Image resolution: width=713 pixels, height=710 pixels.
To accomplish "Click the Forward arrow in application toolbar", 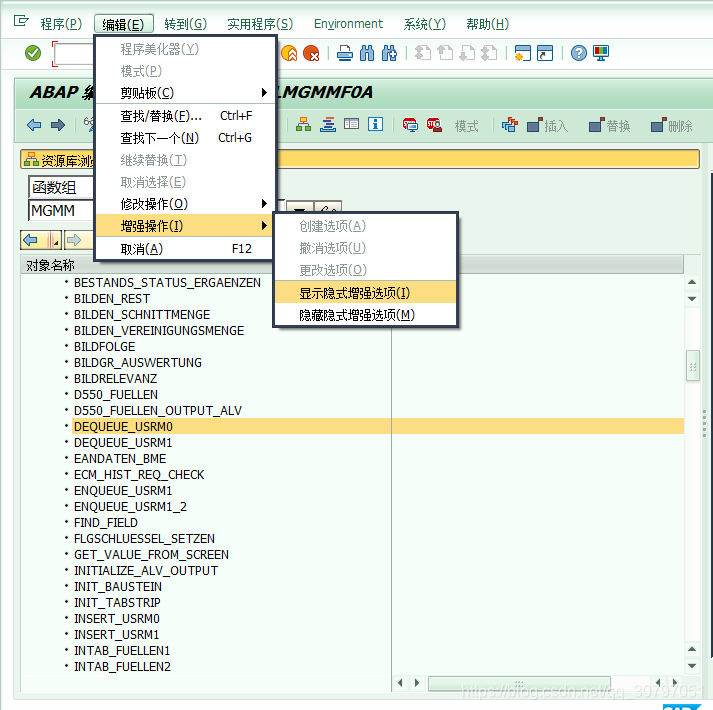I will coord(58,125).
